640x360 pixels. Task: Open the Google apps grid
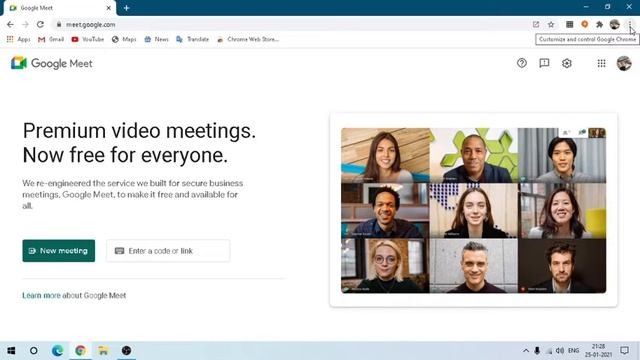[x=601, y=63]
